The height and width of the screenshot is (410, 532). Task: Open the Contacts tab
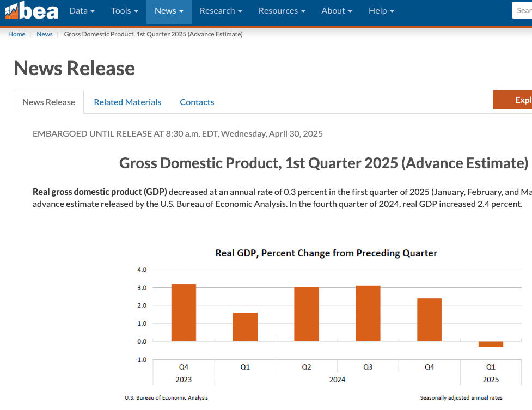(x=197, y=102)
